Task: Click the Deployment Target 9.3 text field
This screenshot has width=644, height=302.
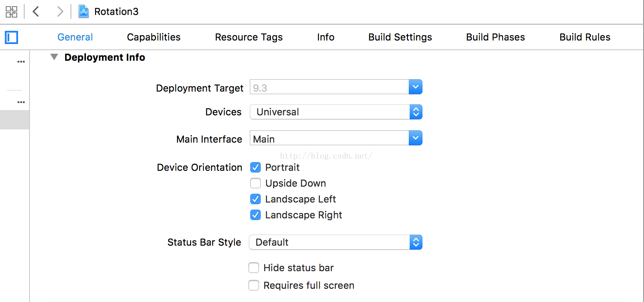Action: click(x=329, y=87)
